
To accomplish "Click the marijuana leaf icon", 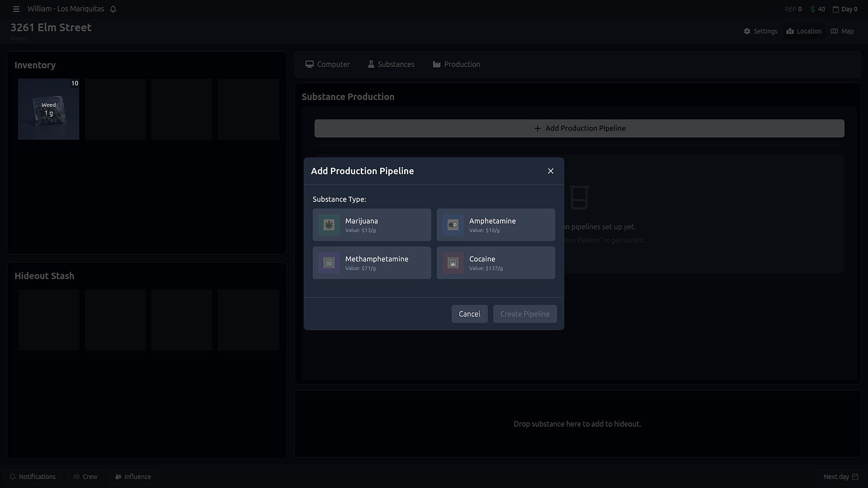I will pos(329,225).
